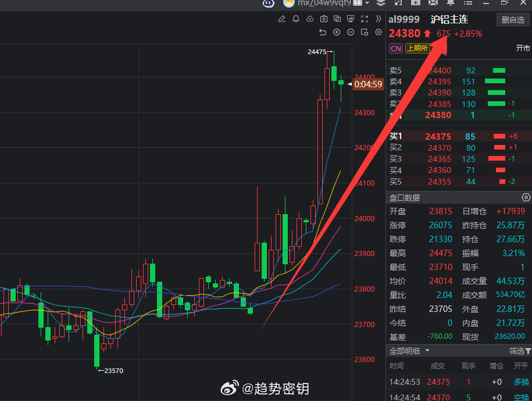Image resolution: width=532 pixels, height=401 pixels.
Task: Open settings gear next to 盘口数据 panel
Action: coord(526,197)
